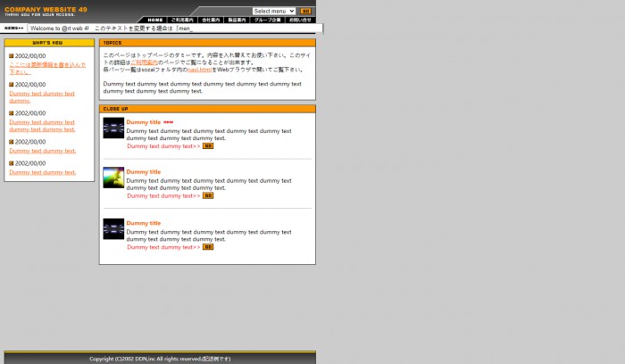Viewport: 625px width, 364px height.
Task: Open お問い合せ contact page
Action: tap(299, 20)
